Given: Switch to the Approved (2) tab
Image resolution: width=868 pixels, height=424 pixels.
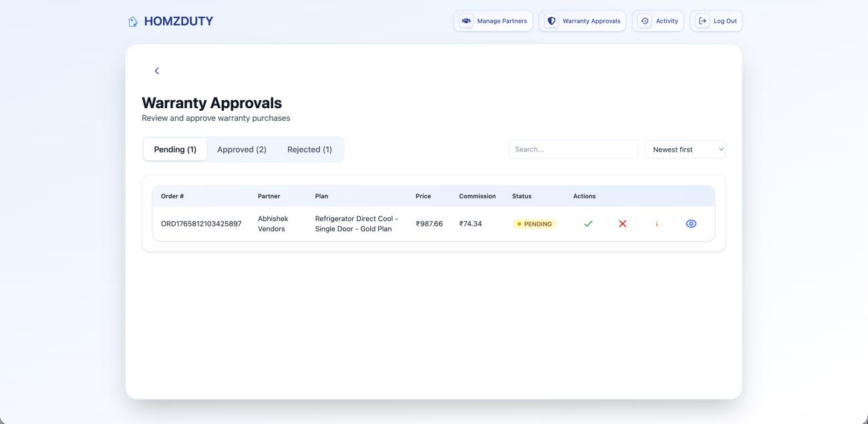Looking at the screenshot, I should pos(242,150).
